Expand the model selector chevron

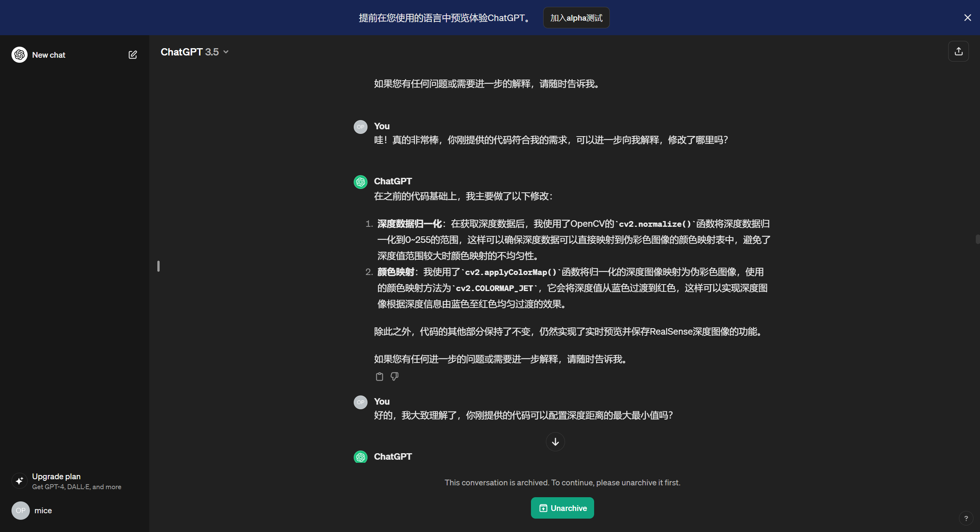pyautogui.click(x=226, y=52)
